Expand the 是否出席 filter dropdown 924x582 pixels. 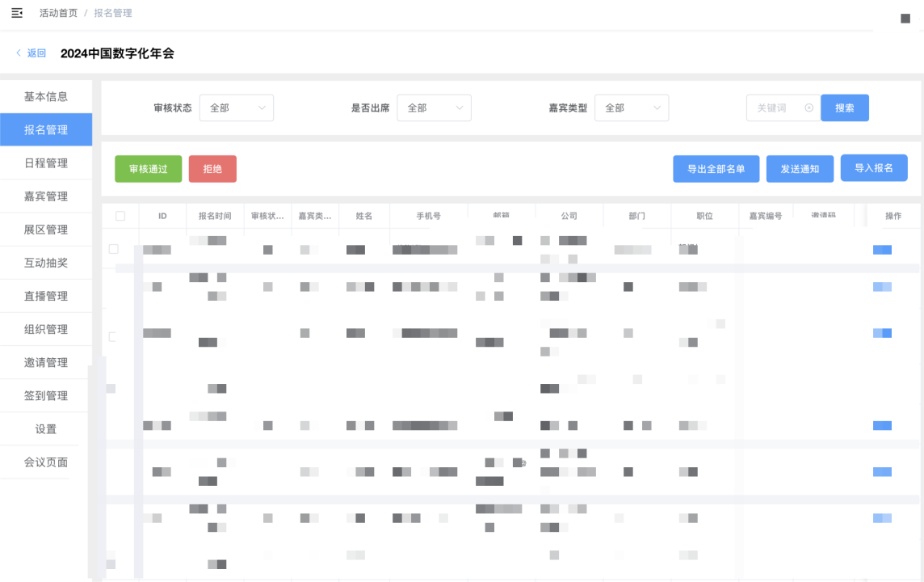(x=434, y=108)
